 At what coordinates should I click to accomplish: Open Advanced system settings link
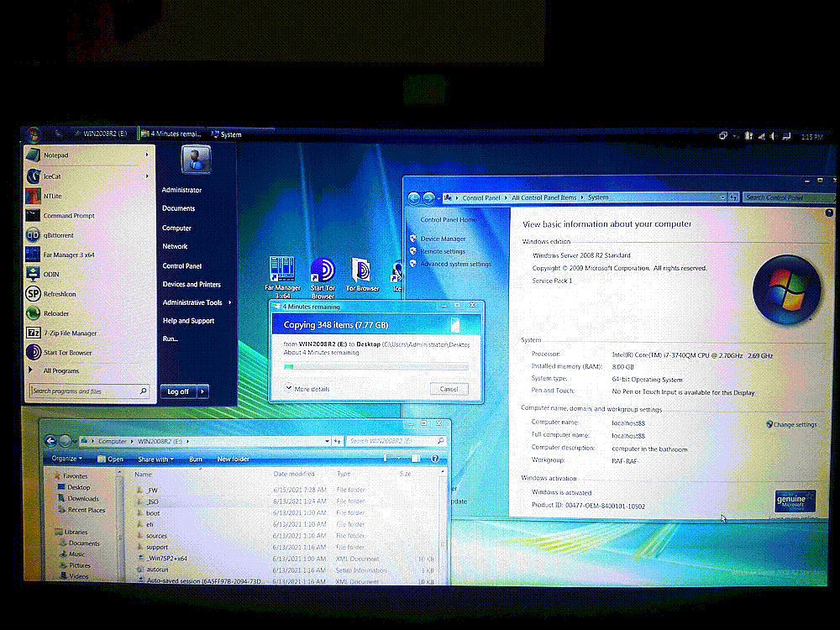click(x=455, y=264)
